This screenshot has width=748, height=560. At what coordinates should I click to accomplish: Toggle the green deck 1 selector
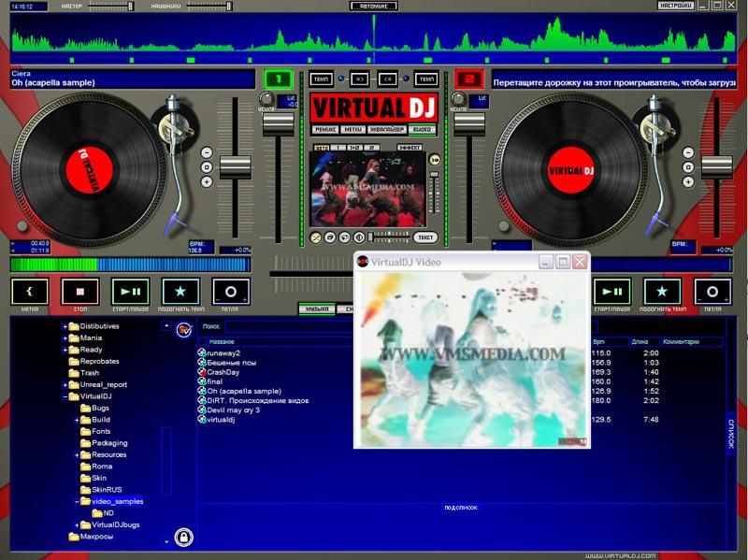coord(278,79)
